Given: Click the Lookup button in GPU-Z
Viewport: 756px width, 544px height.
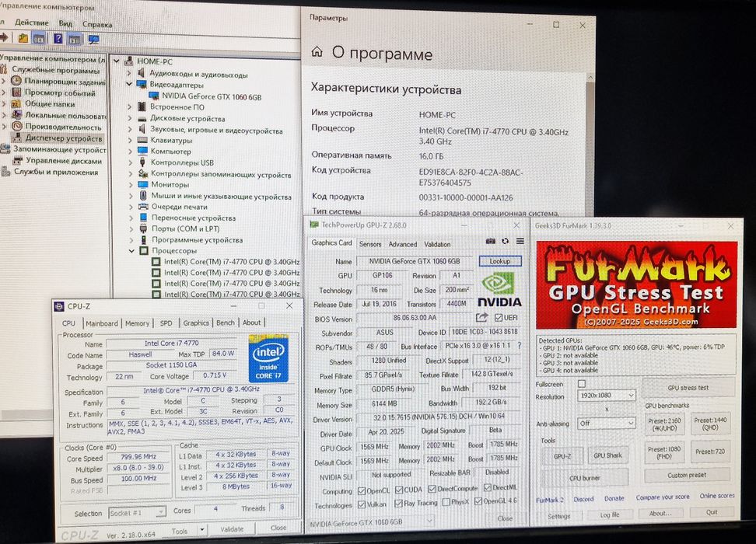Looking at the screenshot, I should (500, 260).
